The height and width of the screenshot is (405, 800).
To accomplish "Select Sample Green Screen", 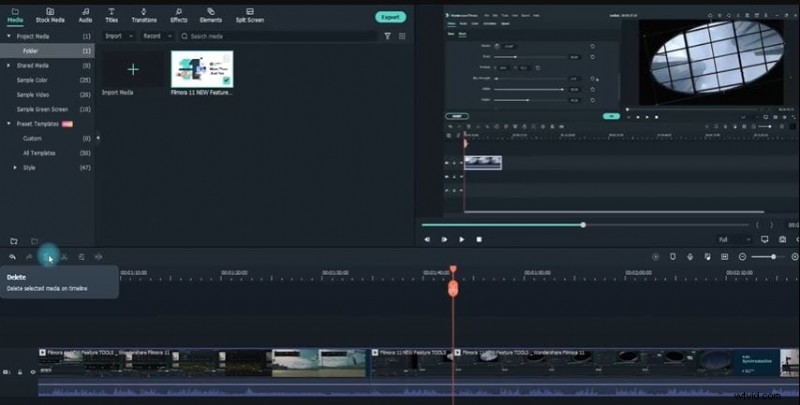I will coord(42,109).
